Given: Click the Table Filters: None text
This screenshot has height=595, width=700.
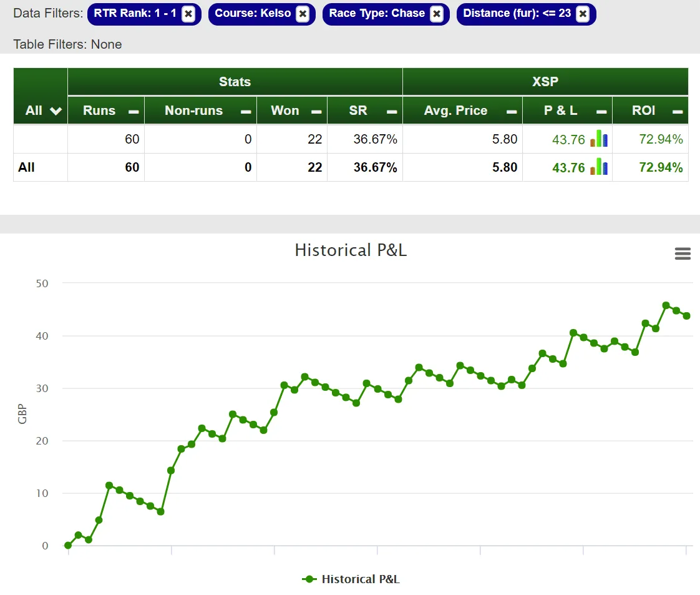Looking at the screenshot, I should [x=67, y=45].
